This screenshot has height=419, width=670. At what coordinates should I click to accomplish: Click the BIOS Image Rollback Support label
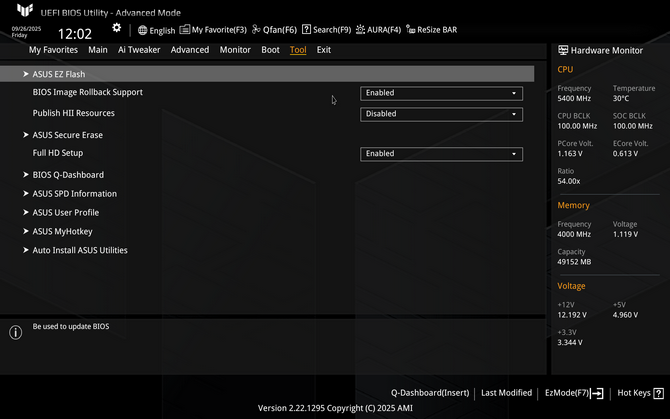[x=88, y=92]
